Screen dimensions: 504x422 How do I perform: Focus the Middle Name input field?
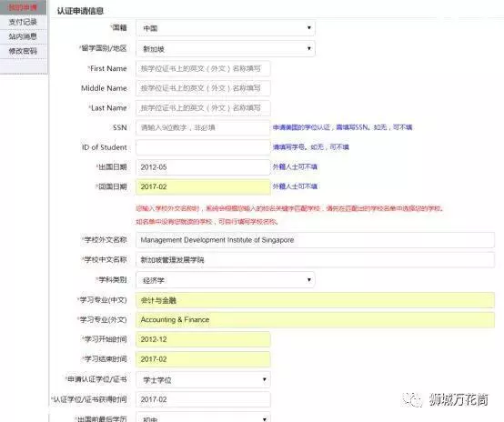[x=203, y=88]
